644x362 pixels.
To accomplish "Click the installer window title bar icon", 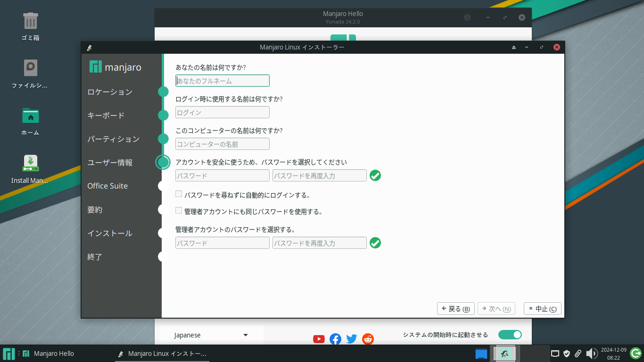I will click(89, 47).
